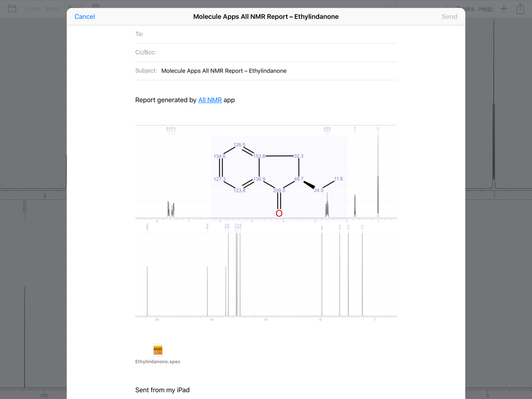Tap the dimmed Send button
This screenshot has height=399, width=532.
click(x=449, y=16)
